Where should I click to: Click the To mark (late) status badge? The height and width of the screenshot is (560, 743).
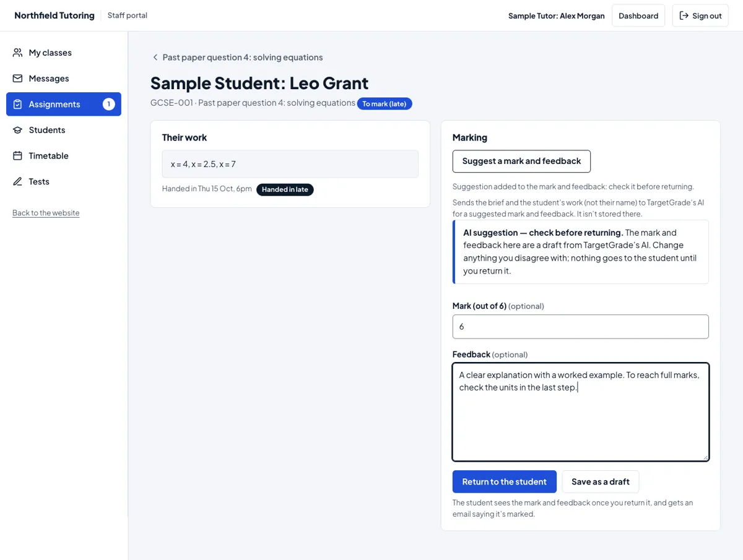(385, 104)
